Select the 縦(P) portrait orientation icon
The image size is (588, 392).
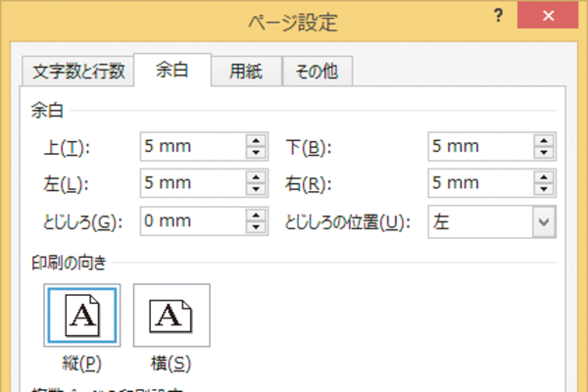[81, 316]
